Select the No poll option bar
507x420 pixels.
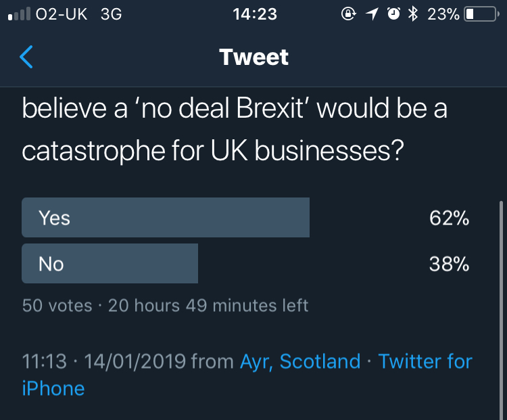[x=110, y=263]
